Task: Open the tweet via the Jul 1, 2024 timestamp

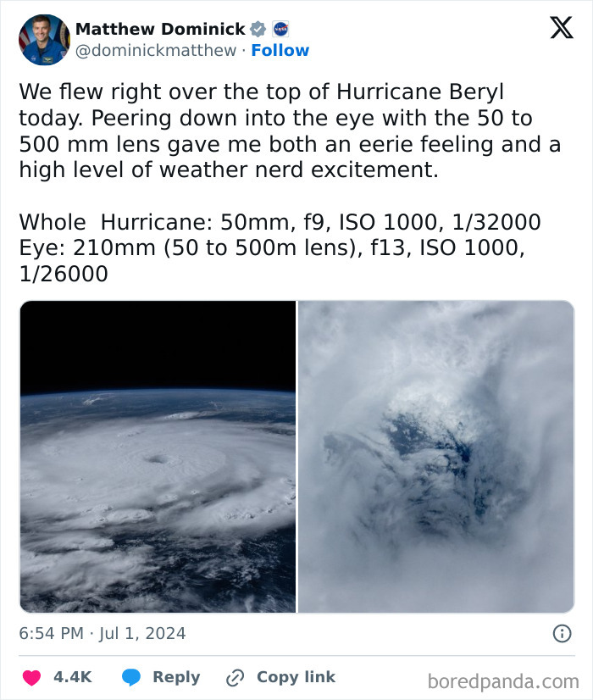Action: point(103,633)
